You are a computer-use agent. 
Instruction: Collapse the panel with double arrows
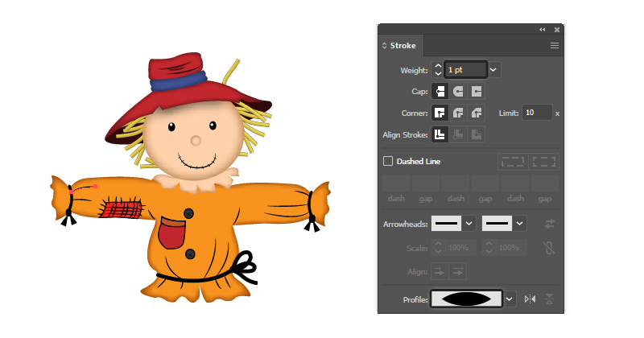543,29
